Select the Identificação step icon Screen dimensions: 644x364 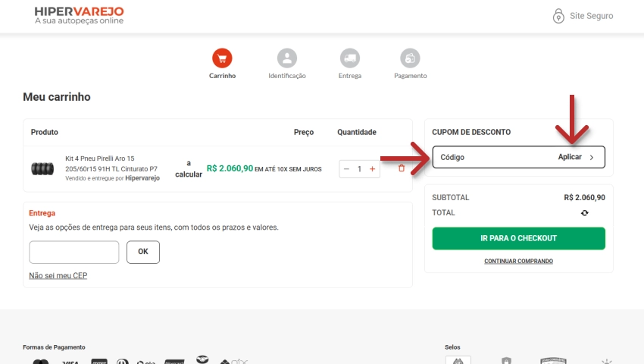(287, 58)
